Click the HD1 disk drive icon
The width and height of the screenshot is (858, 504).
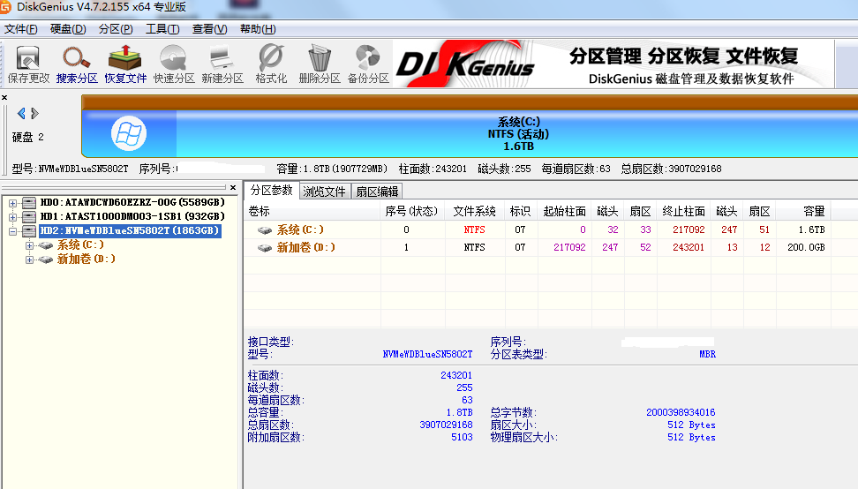point(29,217)
